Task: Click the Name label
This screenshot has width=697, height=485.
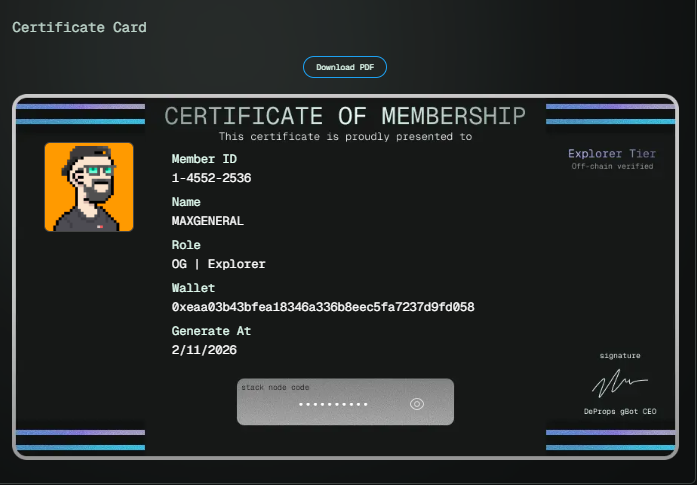Action: click(186, 202)
